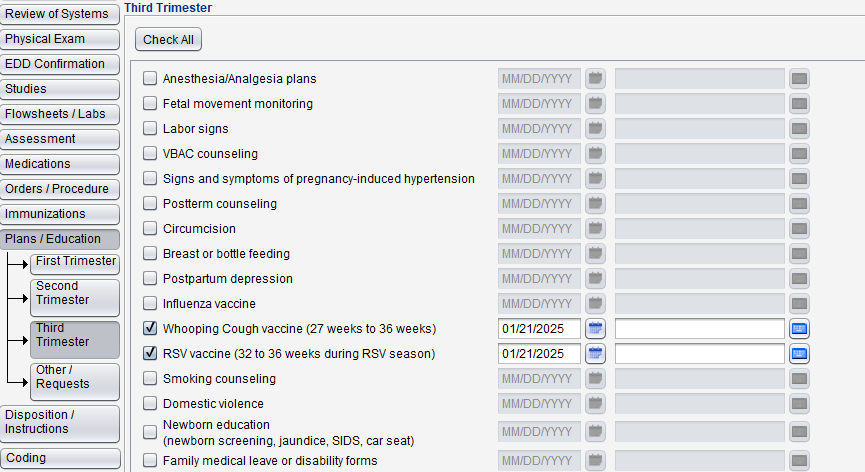Image resolution: width=865 pixels, height=472 pixels.
Task: Select Second Trimester sub-section
Action: click(x=75, y=298)
